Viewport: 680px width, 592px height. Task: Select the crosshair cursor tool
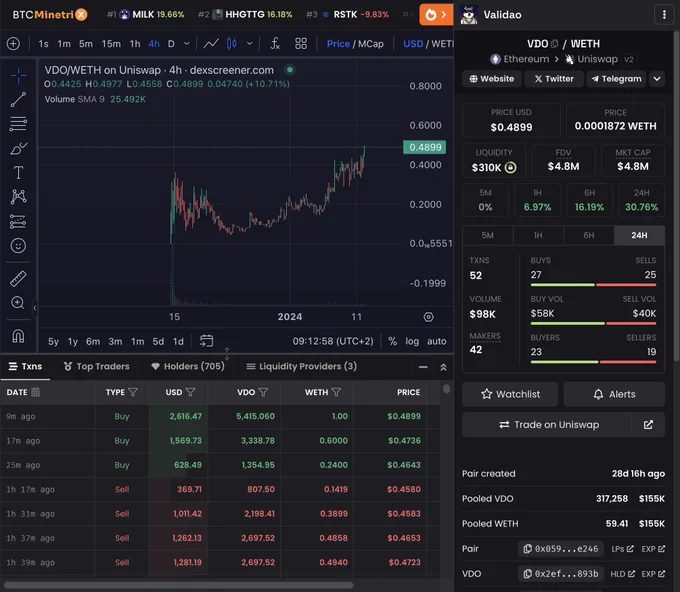(18, 75)
